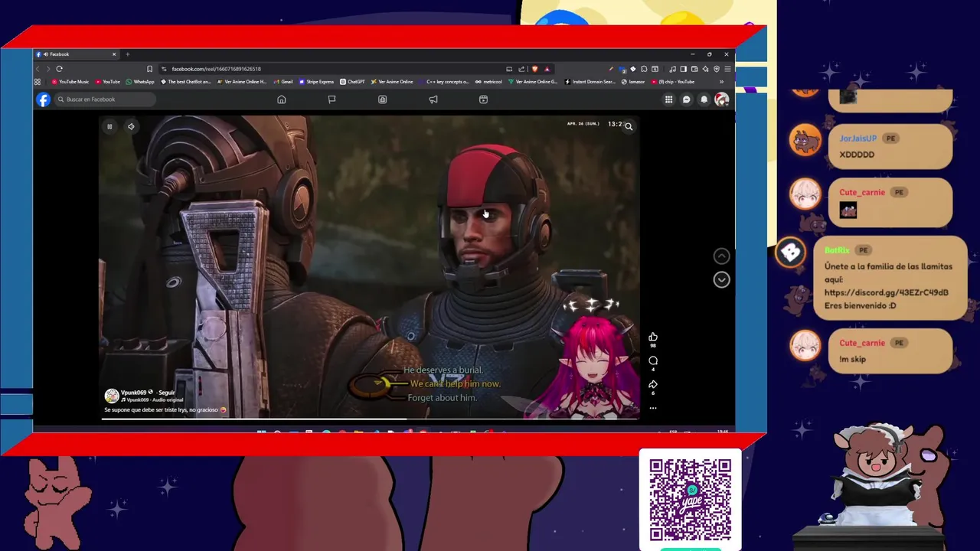Open the ChatGPT bookmark
Image resolution: width=980 pixels, height=551 pixels.
point(353,82)
